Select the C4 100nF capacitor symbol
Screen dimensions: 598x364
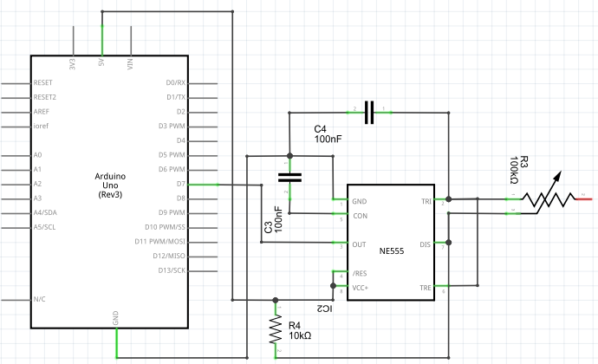tap(369, 113)
